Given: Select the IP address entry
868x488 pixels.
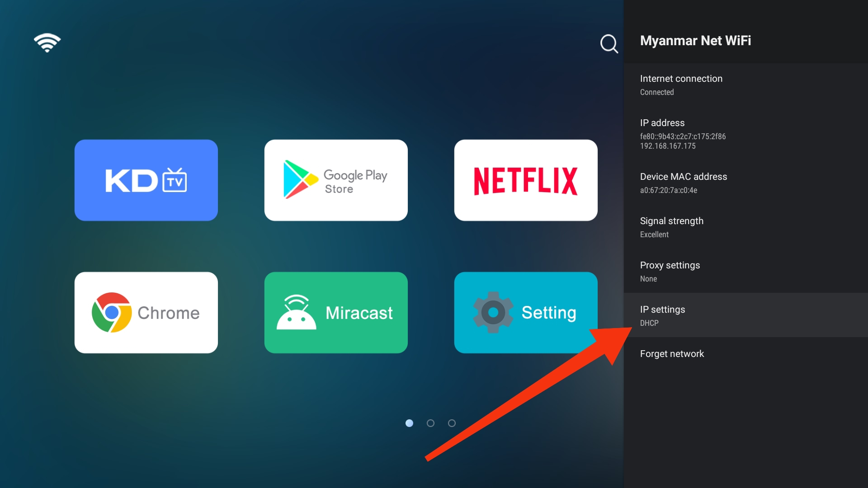Looking at the screenshot, I should coord(746,134).
